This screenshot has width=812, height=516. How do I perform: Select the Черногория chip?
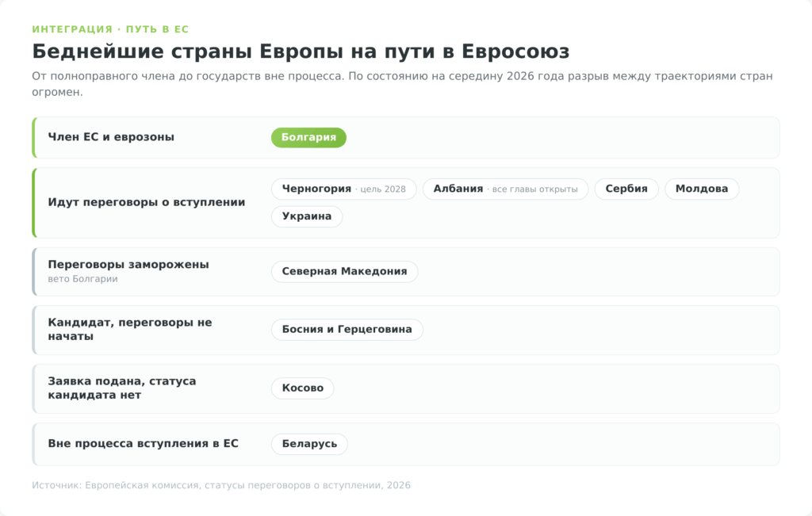click(x=344, y=189)
